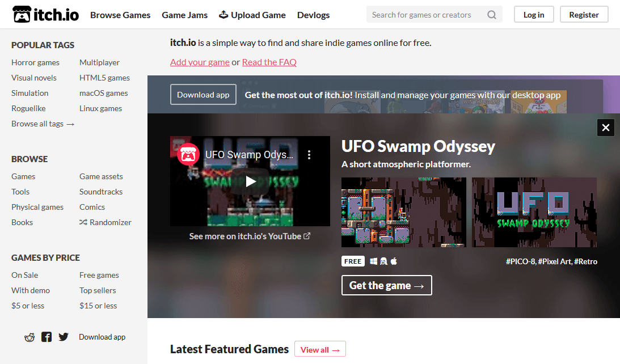Select the Linux games tag

[x=100, y=108]
